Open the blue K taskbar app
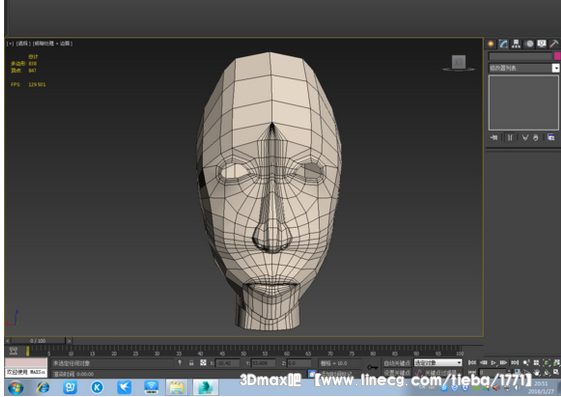Viewport: 561px width, 397px height. click(97, 388)
